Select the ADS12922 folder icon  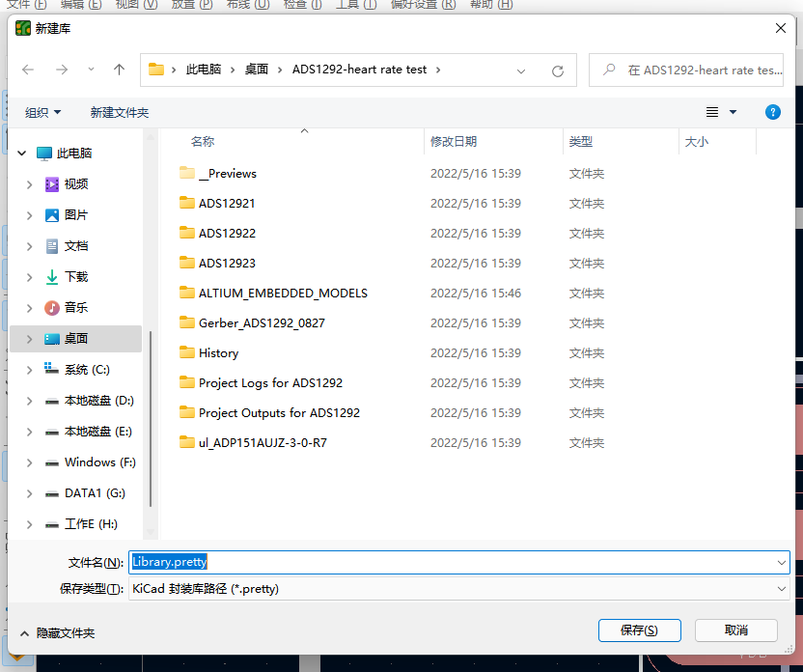pos(187,233)
